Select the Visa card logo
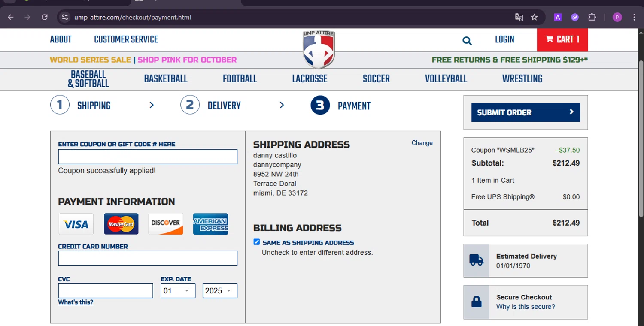This screenshot has height=326, width=644. pos(76,224)
